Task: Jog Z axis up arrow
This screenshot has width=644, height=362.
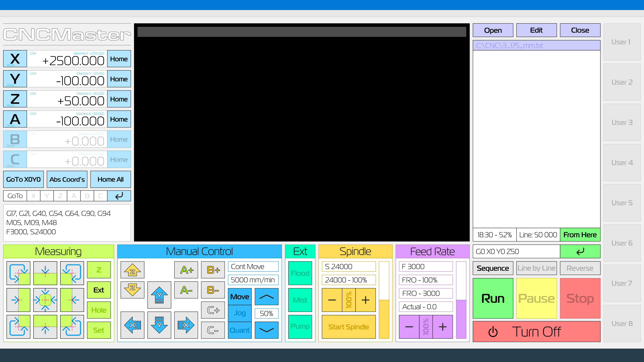Action: (x=132, y=270)
